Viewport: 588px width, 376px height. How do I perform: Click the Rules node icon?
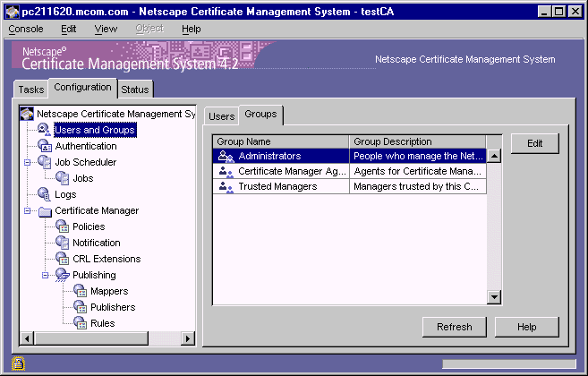(x=81, y=323)
